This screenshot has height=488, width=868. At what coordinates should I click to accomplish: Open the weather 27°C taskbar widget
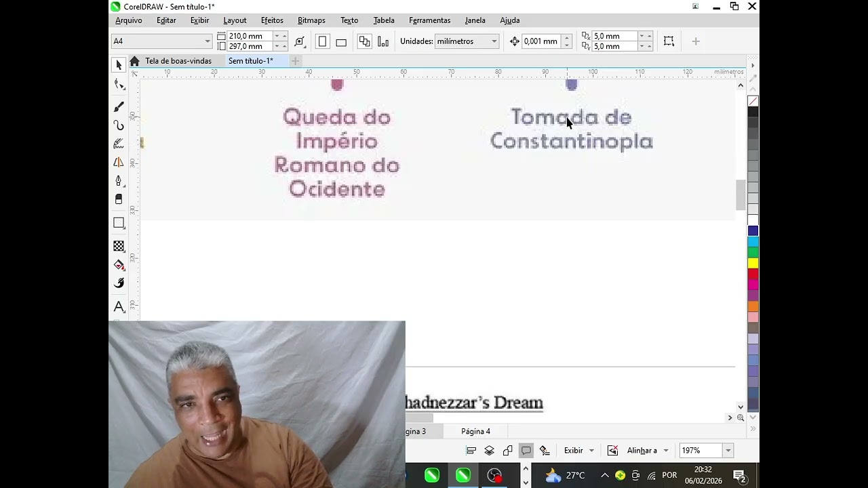tap(565, 475)
